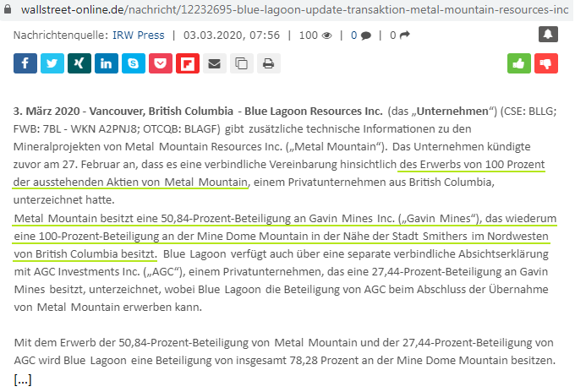The height and width of the screenshot is (392, 575).
Task: Send article by email envelope icon
Action: [215, 63]
